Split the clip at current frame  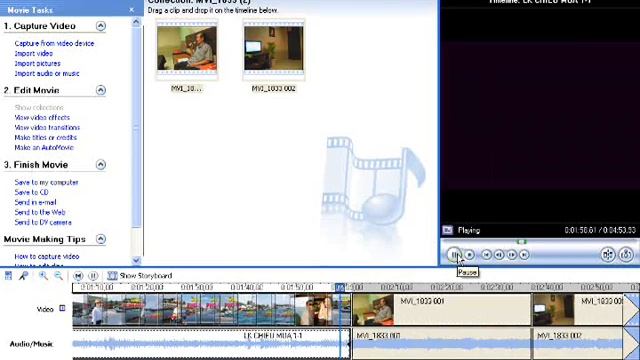click(608, 254)
